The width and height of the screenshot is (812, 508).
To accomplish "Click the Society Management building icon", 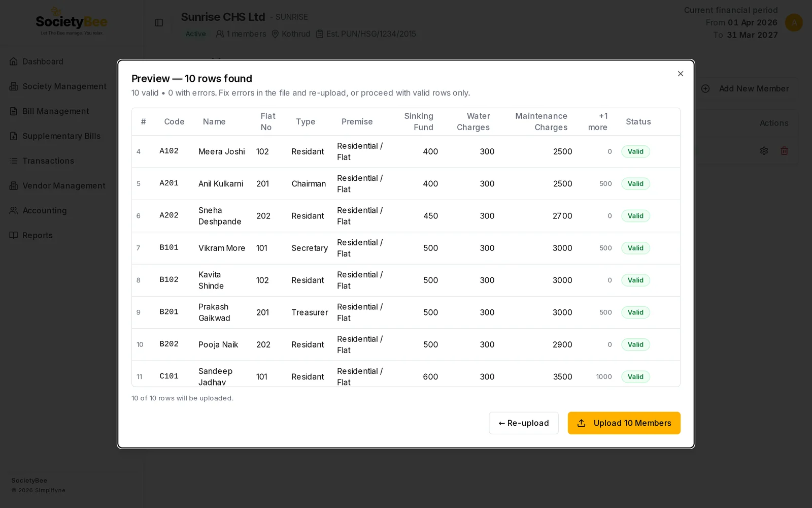I will point(14,86).
